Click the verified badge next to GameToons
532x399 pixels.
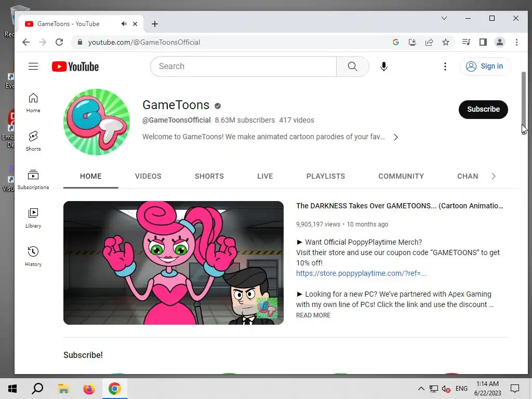[x=218, y=106]
